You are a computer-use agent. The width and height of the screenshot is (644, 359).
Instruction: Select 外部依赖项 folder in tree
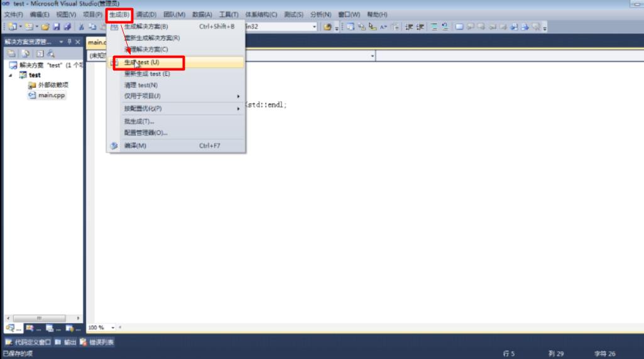tap(48, 85)
